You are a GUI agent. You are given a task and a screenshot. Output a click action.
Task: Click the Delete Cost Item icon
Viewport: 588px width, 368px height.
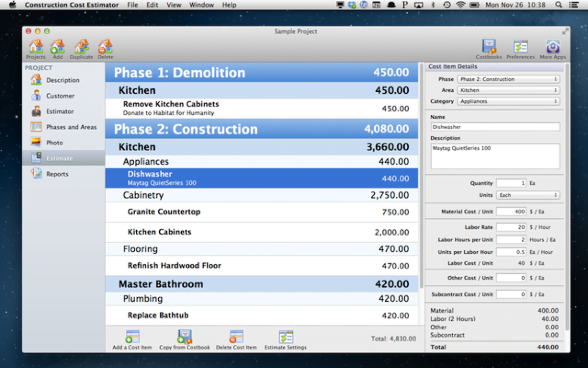236,337
